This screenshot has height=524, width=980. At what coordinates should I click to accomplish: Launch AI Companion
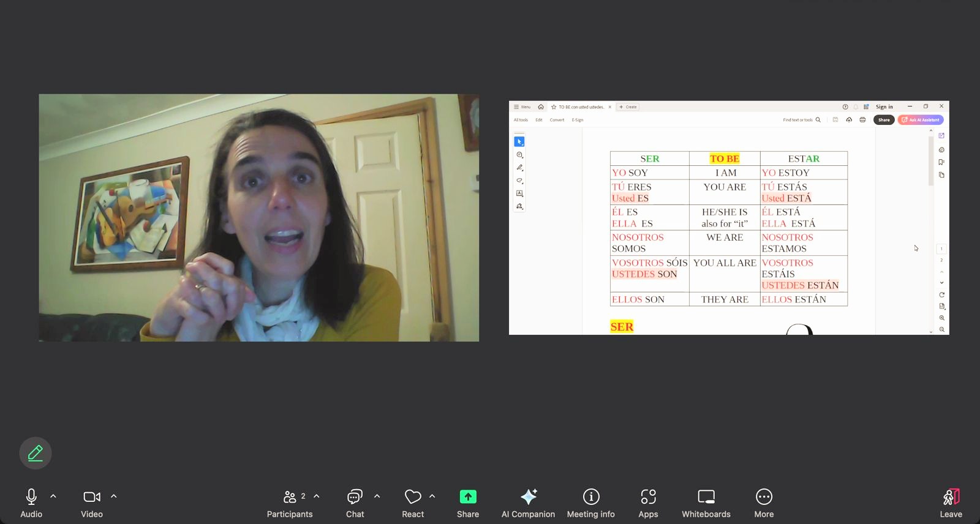click(528, 503)
